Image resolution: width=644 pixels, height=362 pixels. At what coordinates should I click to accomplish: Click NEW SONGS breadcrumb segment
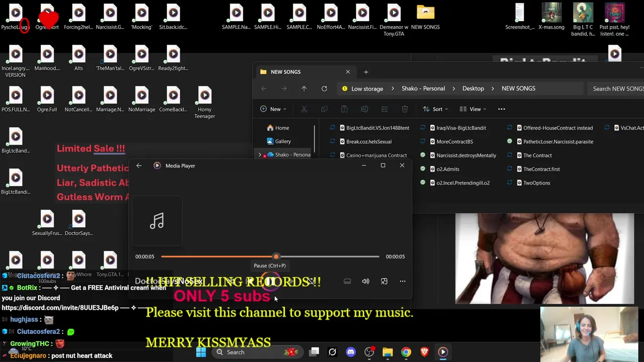tap(518, 88)
